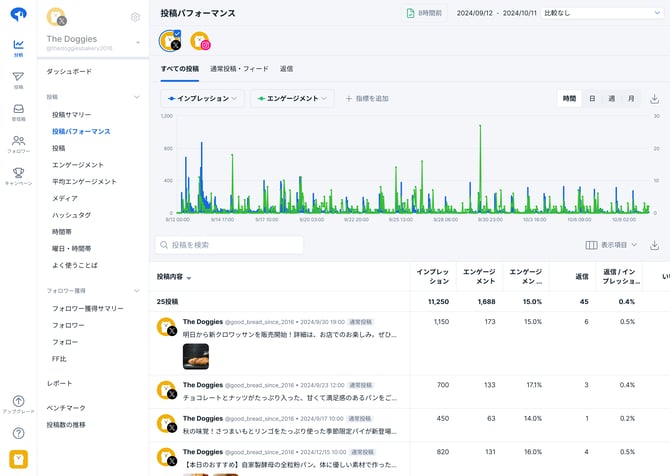The height and width of the screenshot is (476, 670).
Task: Open the エンゲージメント metric dropdown
Action: (x=292, y=99)
